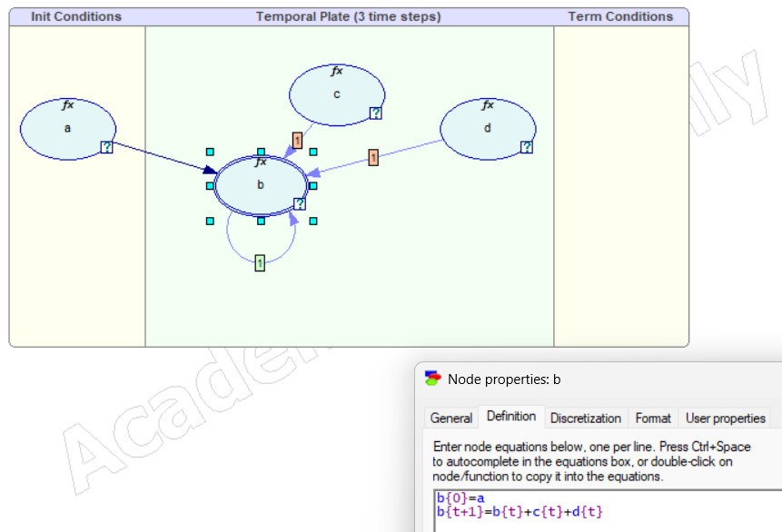Viewport: 782px width, 532px height.
Task: Click the Node properties dialog header icon
Action: 431,379
